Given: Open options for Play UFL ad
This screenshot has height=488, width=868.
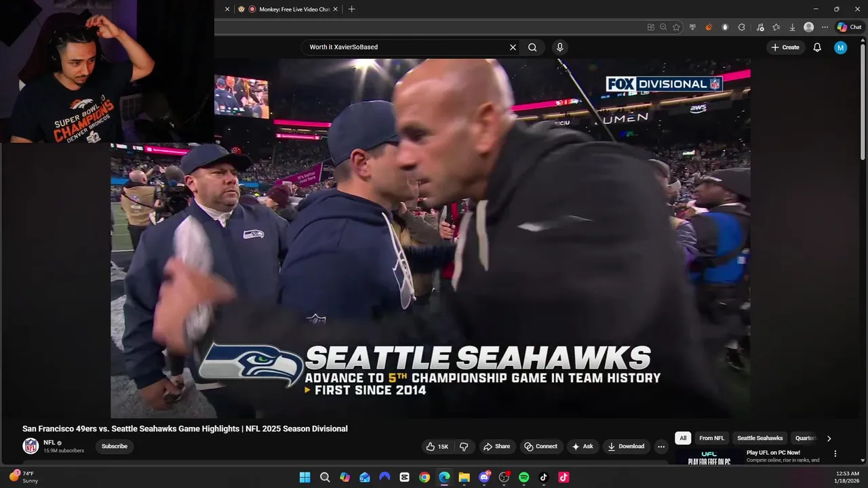Looking at the screenshot, I should [x=835, y=453].
